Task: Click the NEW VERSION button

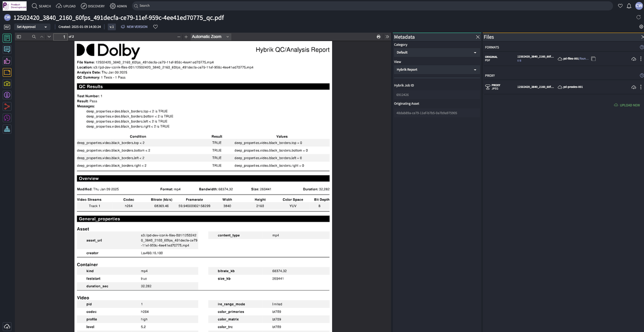Action: point(134,27)
